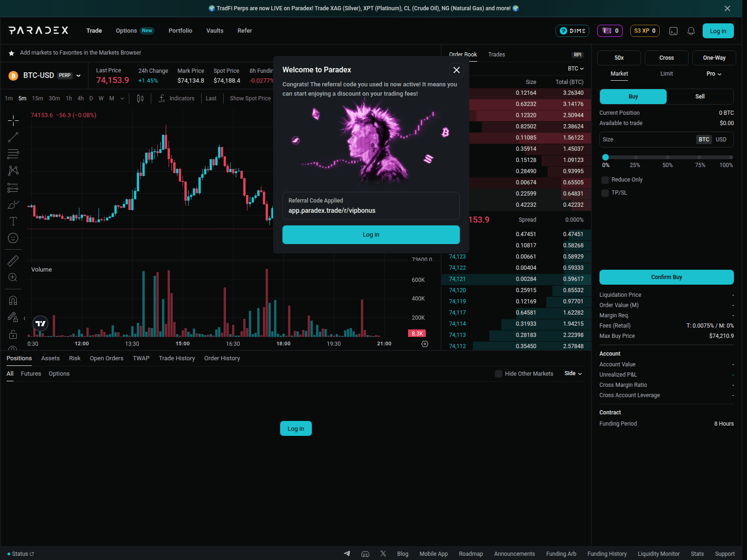Image resolution: width=747 pixels, height=560 pixels.
Task: Check Hide Other Markets option
Action: (x=499, y=374)
